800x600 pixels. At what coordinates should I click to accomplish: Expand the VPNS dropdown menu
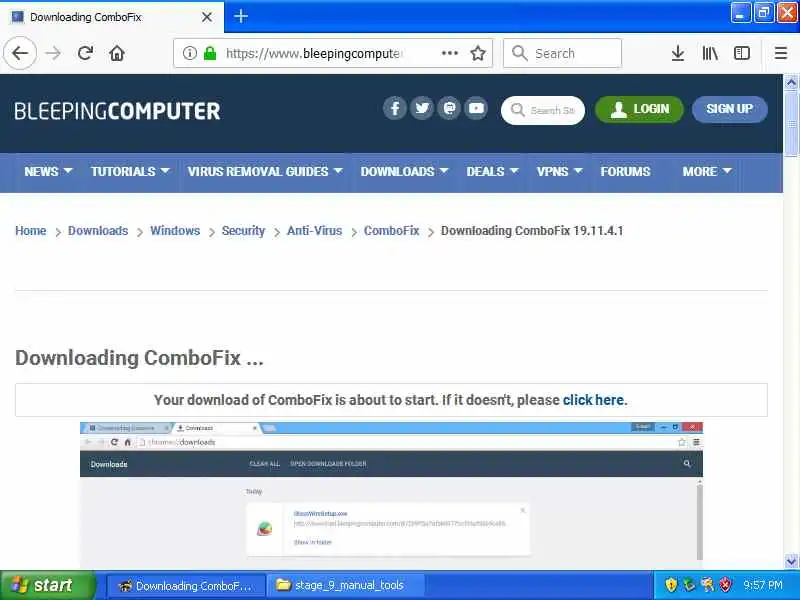pos(559,172)
